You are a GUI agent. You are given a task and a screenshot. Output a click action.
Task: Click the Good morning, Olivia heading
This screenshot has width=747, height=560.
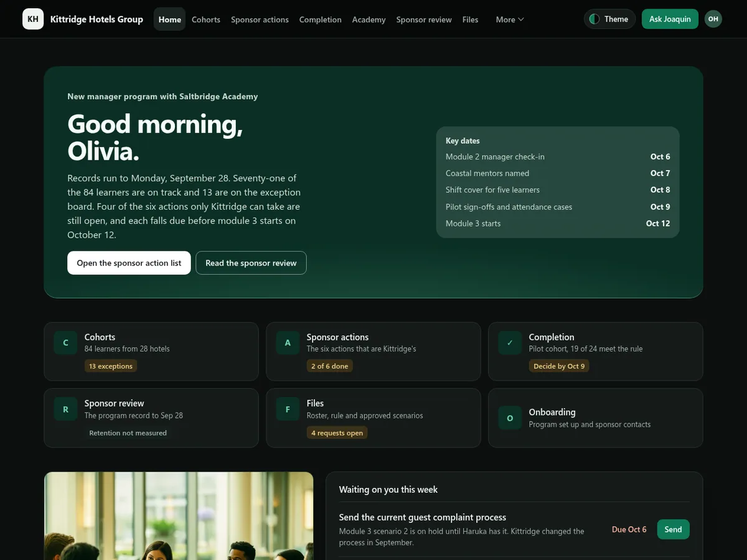click(x=155, y=137)
